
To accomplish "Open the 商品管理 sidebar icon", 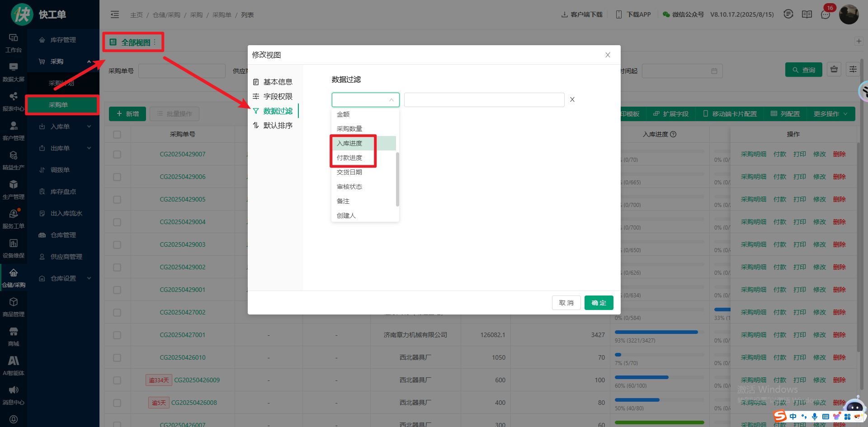I will pos(14,307).
